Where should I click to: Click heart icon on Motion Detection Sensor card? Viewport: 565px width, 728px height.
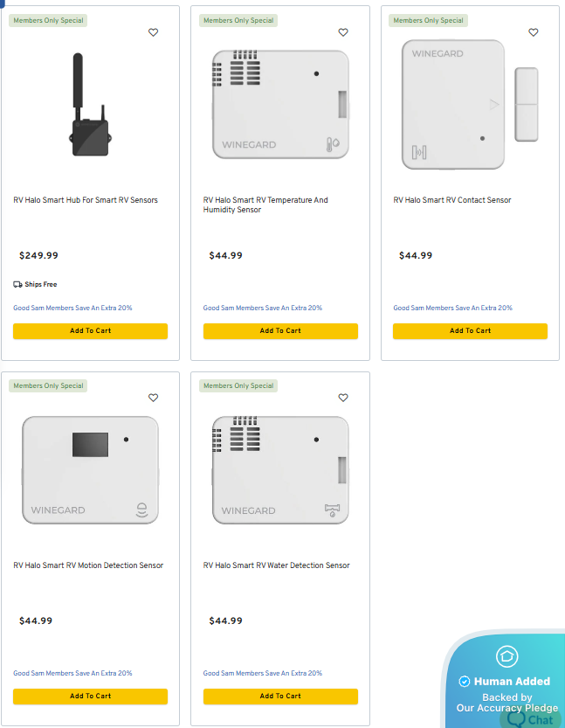pos(153,398)
